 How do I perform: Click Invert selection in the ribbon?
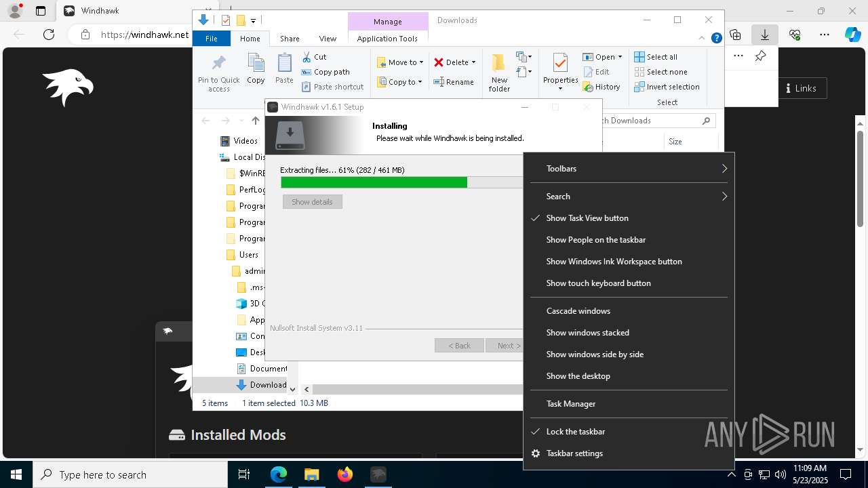[x=667, y=87]
